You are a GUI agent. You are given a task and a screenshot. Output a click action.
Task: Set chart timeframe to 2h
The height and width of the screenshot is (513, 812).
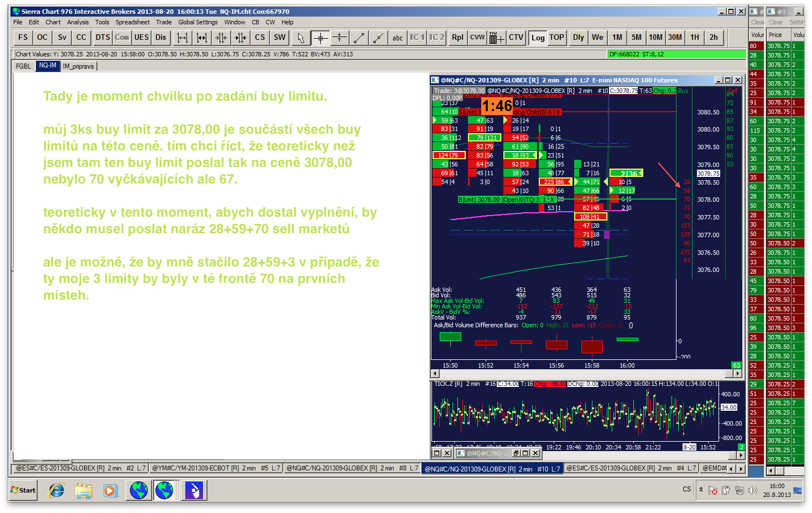pos(714,38)
